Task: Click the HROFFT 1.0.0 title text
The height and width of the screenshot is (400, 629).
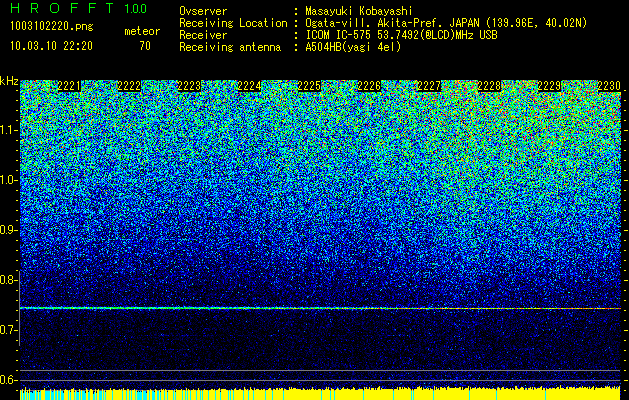Action: tap(79, 8)
